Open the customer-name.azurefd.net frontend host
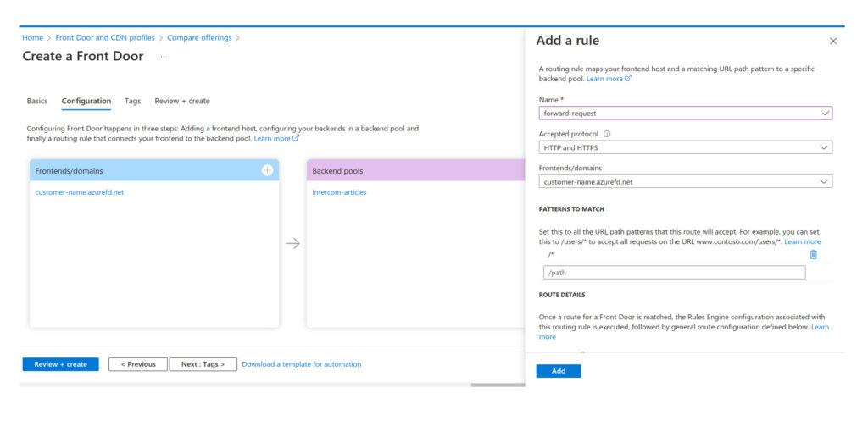 (80, 192)
